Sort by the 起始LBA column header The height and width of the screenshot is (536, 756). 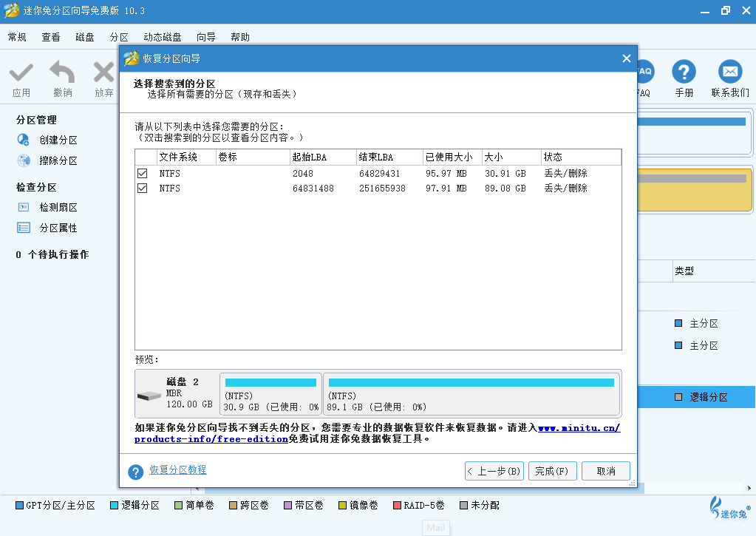pyautogui.click(x=324, y=157)
